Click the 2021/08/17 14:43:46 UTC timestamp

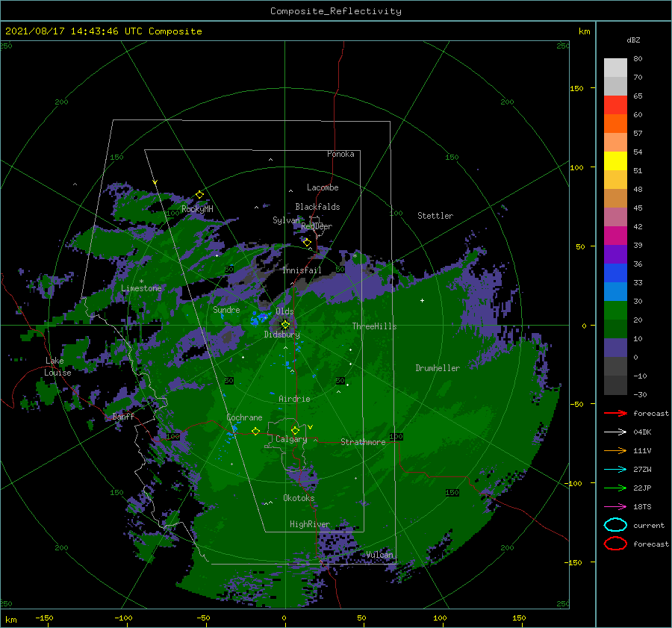103,31
